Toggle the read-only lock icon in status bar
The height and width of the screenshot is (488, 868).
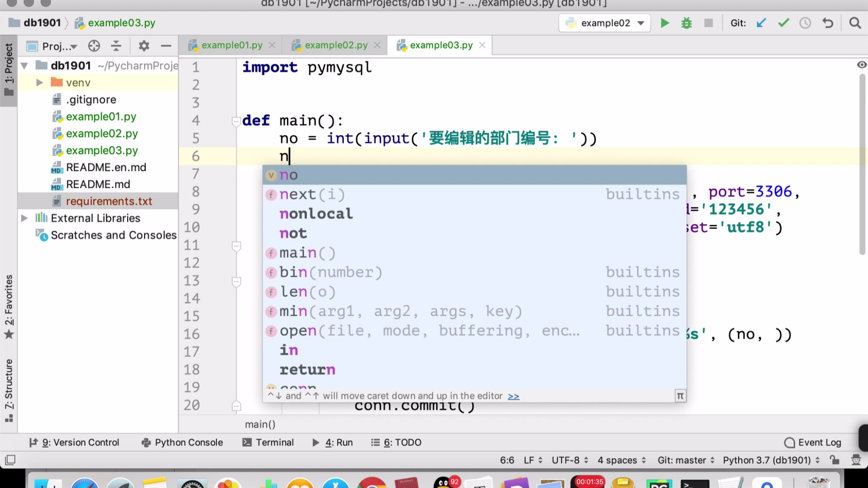click(x=834, y=460)
